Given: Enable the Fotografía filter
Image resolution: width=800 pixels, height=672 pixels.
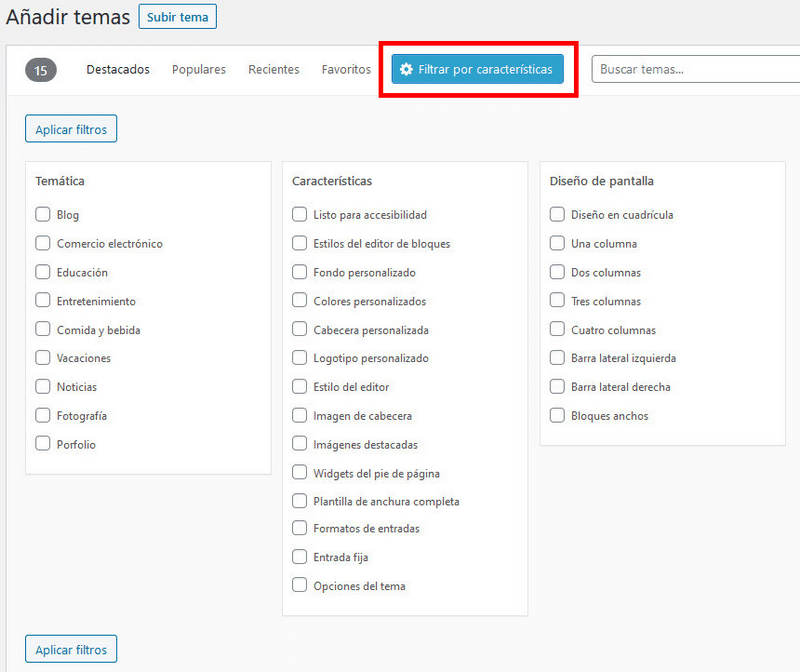Looking at the screenshot, I should [43, 415].
